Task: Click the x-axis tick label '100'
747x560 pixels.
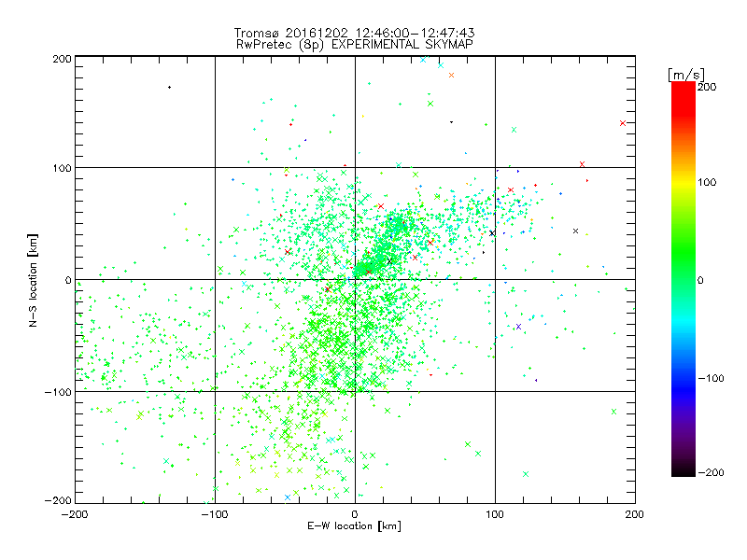Action: click(495, 514)
